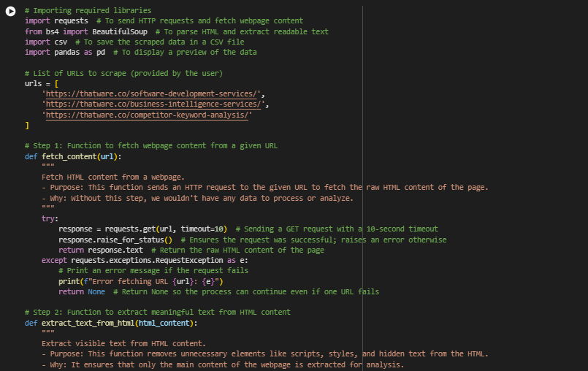Click 'response.raise_for_status()' call
The image size is (588, 371).
(x=115, y=240)
